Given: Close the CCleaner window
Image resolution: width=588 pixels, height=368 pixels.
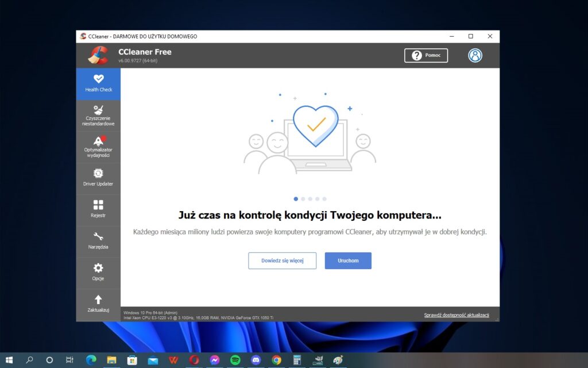Looking at the screenshot, I should tap(490, 36).
